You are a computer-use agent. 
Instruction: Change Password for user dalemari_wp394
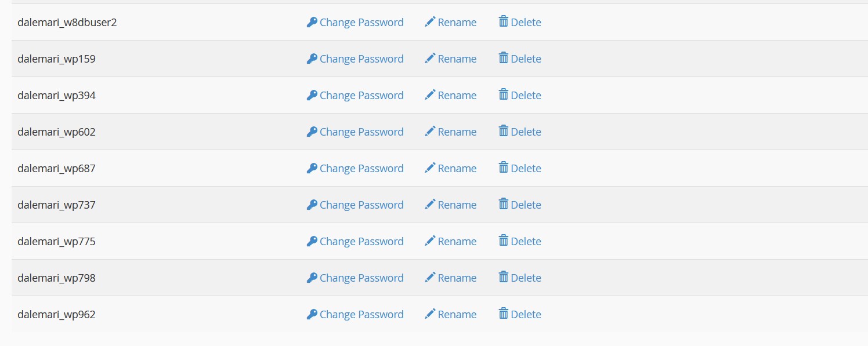(361, 96)
